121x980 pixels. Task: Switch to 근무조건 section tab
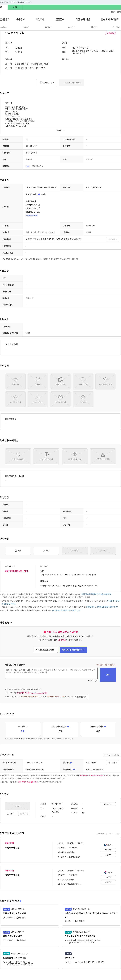(x=26, y=27)
